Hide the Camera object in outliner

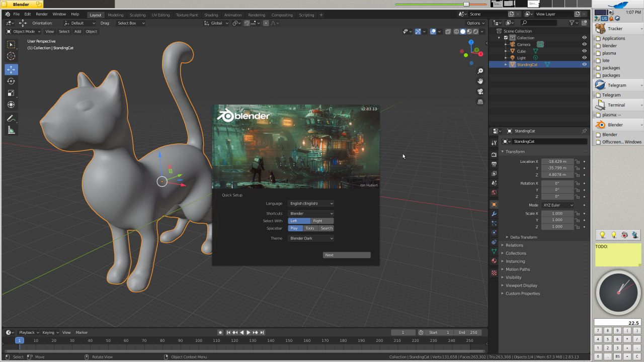(x=584, y=44)
